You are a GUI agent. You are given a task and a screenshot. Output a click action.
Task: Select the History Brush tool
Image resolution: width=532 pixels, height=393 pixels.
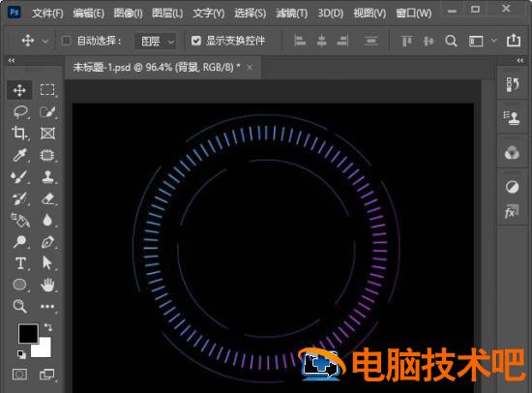click(19, 198)
